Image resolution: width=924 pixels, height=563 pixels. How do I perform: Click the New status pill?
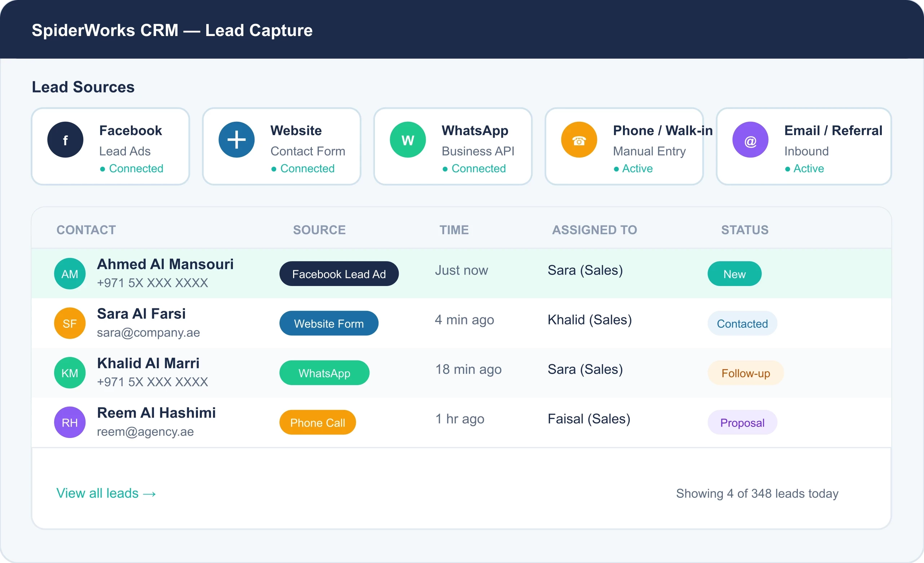point(734,274)
